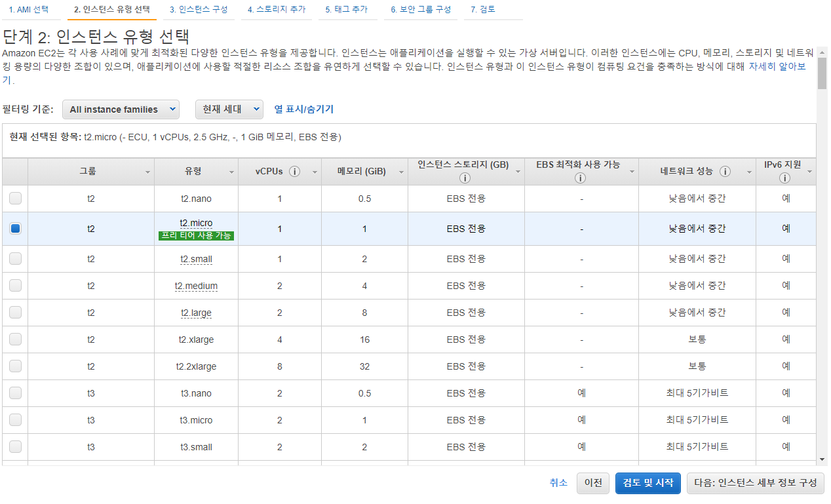Click the t2.medium type name
The image size is (831, 504).
pyautogui.click(x=196, y=286)
